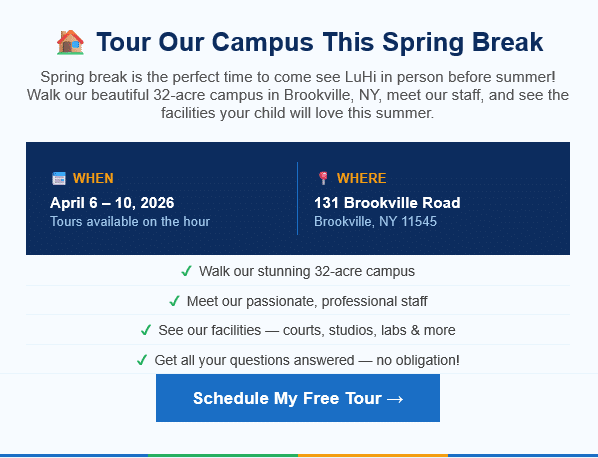Click the Spring break intro paragraph

coord(298,95)
